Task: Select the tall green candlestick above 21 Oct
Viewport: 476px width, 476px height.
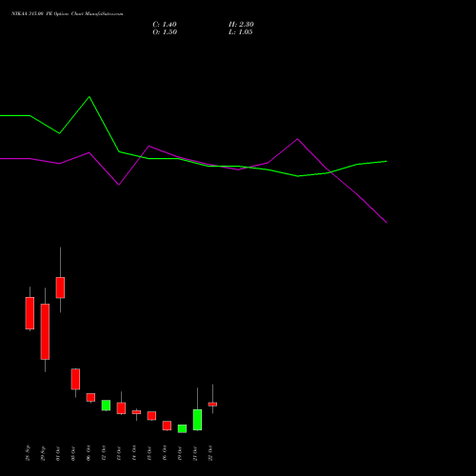Action: [197, 420]
